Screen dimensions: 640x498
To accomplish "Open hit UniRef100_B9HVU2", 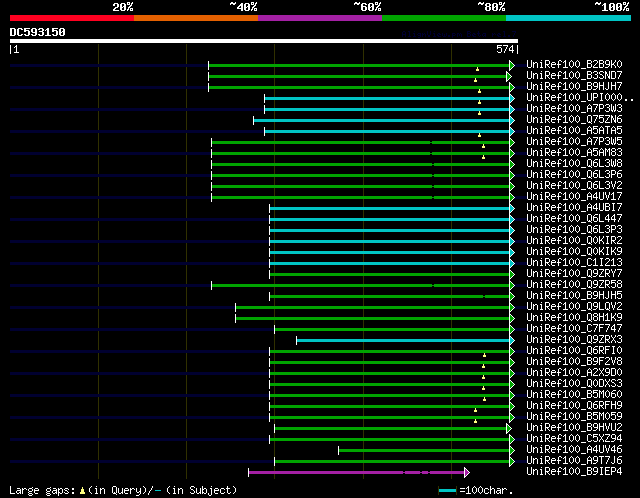I will pyautogui.click(x=574, y=428).
